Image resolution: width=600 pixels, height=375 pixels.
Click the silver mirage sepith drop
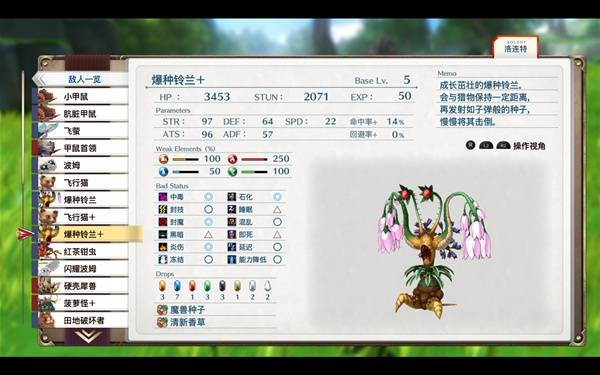252,286
